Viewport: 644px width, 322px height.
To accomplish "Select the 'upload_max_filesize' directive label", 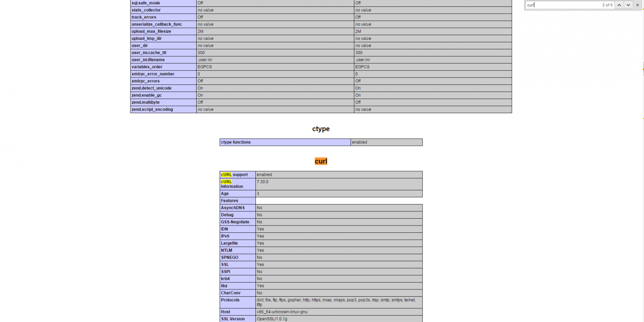I will pyautogui.click(x=151, y=31).
